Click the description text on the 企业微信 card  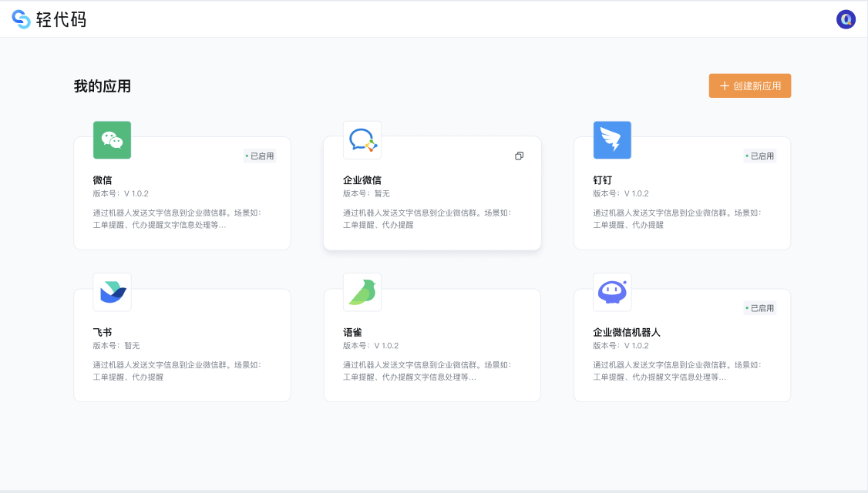coord(427,219)
